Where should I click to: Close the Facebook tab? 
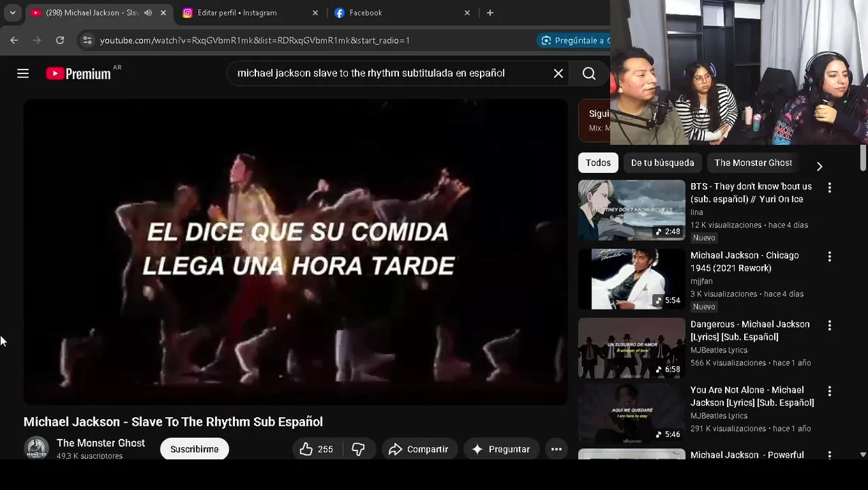click(x=467, y=13)
